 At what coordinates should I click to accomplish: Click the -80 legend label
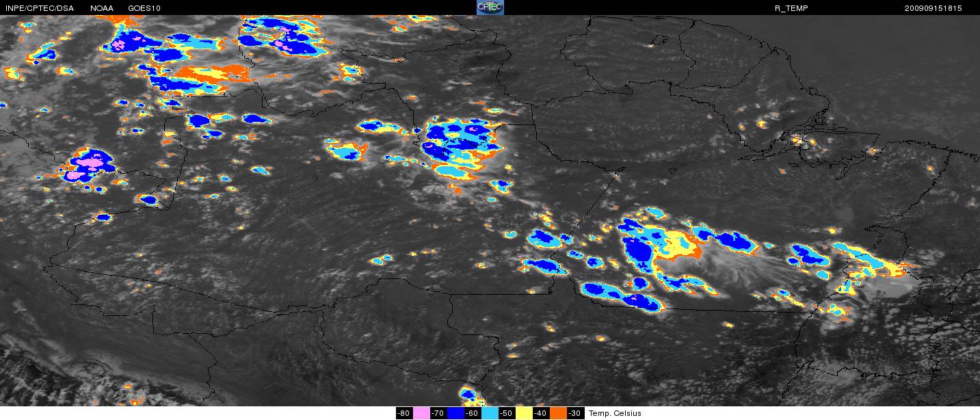click(x=404, y=413)
